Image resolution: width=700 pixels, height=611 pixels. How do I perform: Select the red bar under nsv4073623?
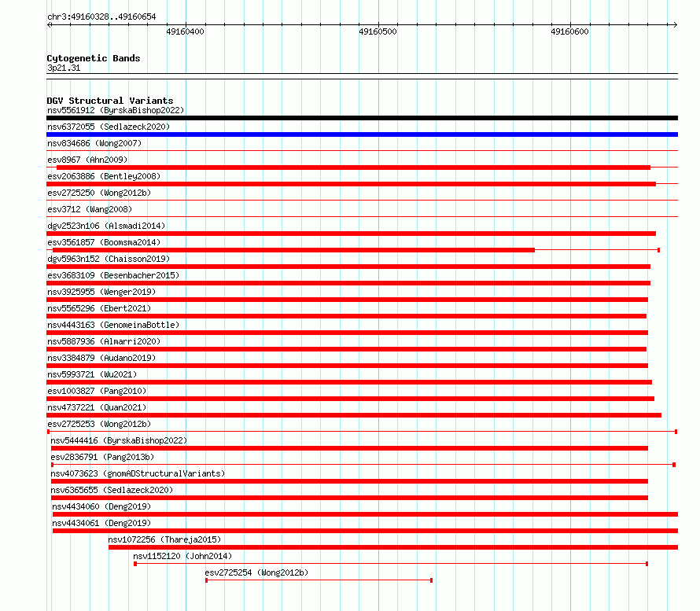(x=349, y=481)
